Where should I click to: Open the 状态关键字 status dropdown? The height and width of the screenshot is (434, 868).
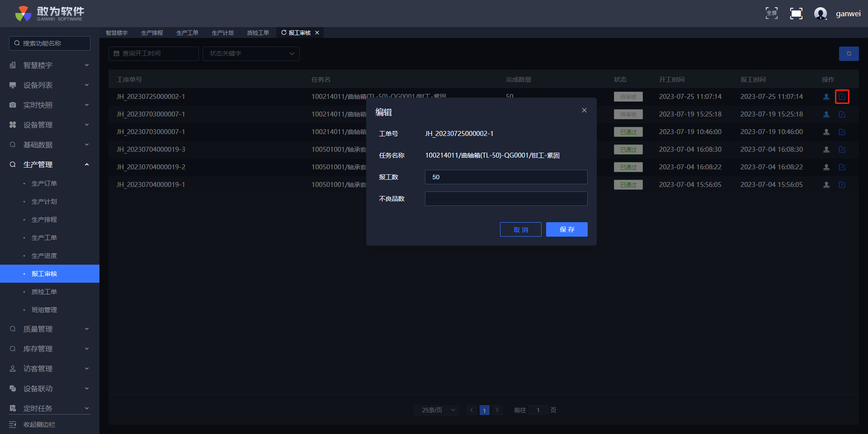(x=251, y=54)
